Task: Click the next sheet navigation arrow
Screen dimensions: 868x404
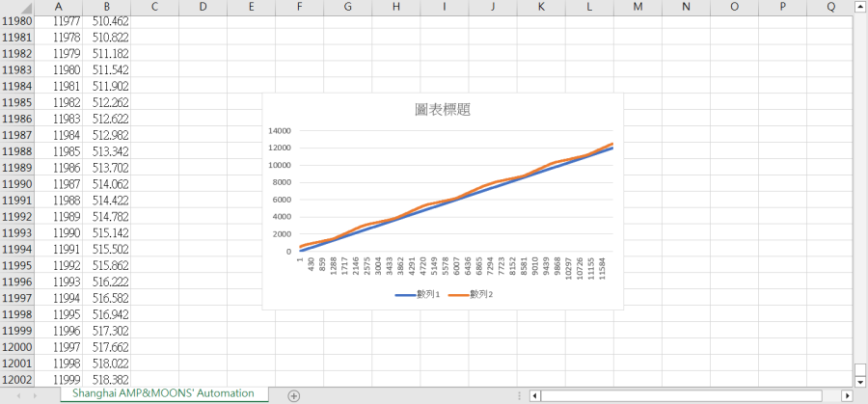Action: [x=36, y=395]
